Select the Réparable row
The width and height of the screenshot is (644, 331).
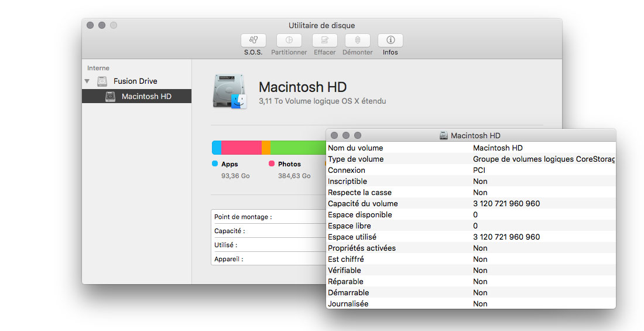(471, 281)
